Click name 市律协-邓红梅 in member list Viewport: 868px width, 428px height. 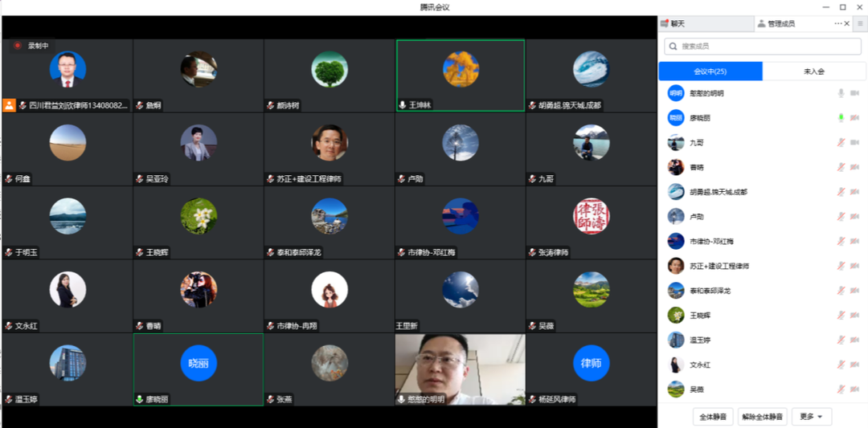711,242
